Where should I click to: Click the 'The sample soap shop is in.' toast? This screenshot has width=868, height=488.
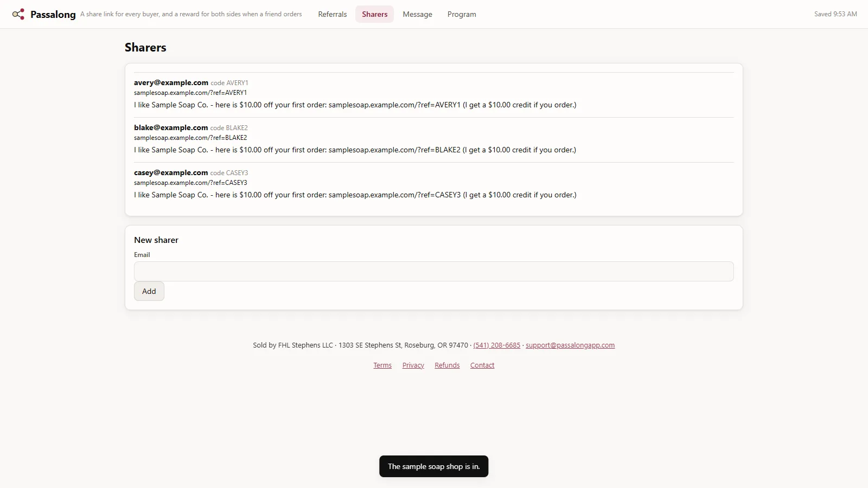pyautogui.click(x=434, y=466)
